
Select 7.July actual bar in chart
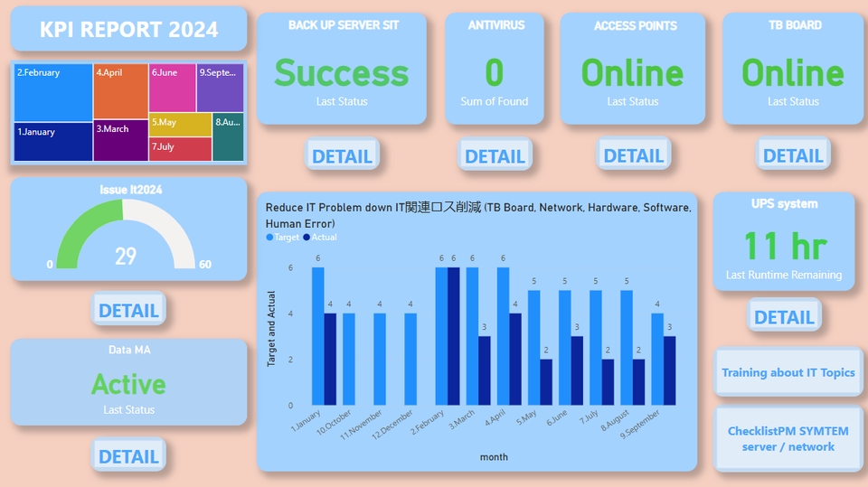(608, 382)
